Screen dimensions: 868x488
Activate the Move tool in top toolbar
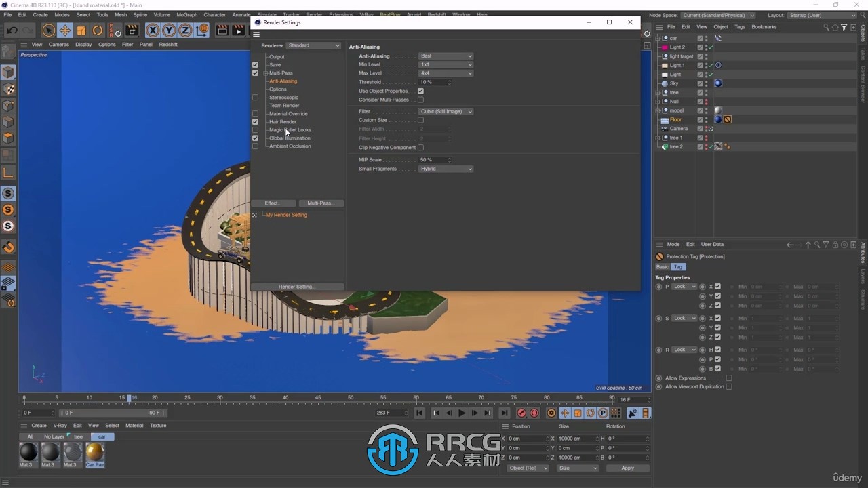(65, 30)
